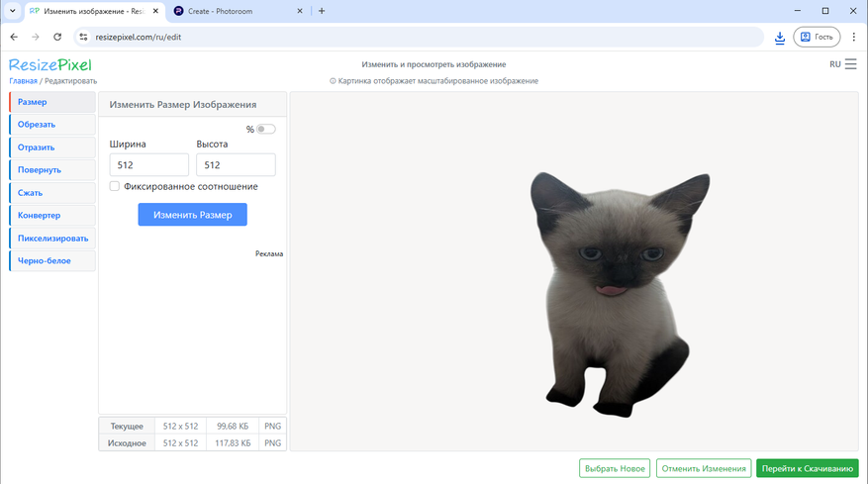The height and width of the screenshot is (484, 868).
Task: Enable the Фиксированное соотношение checkbox
Action: tap(115, 186)
